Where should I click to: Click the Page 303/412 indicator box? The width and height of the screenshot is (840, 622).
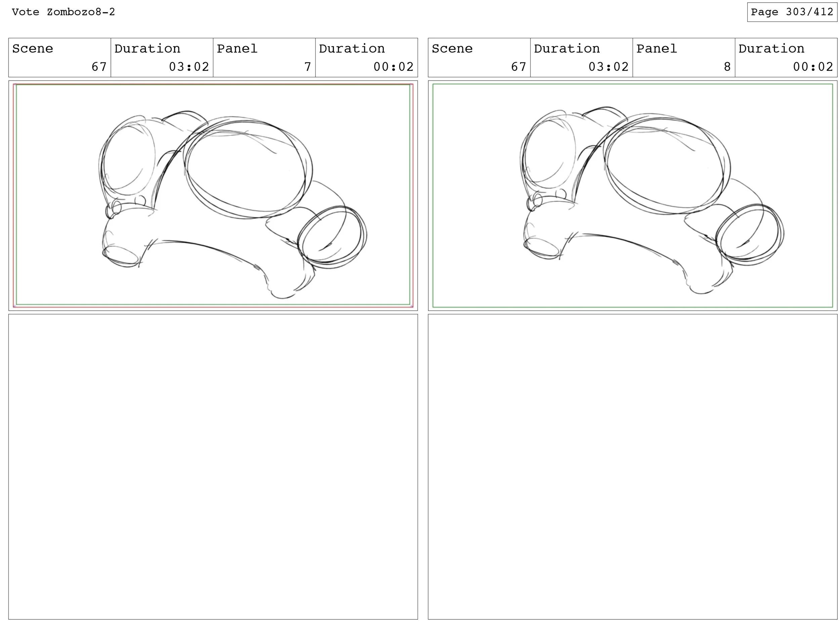(x=792, y=12)
